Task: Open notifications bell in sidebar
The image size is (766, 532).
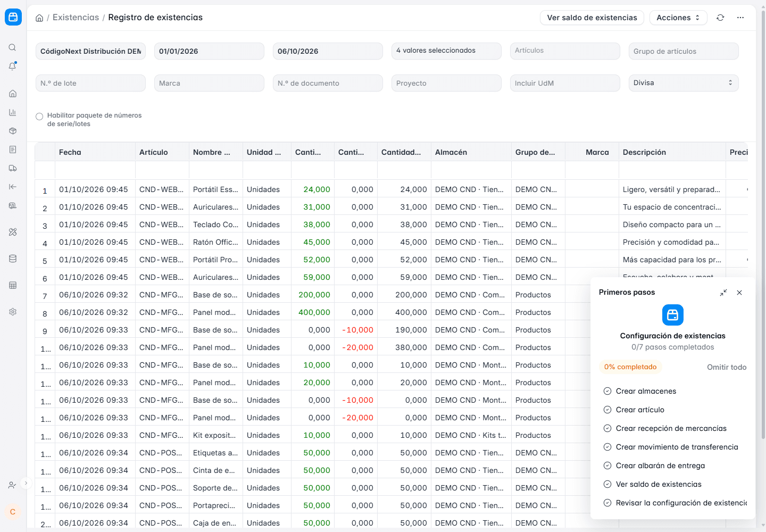Action: coord(12,66)
